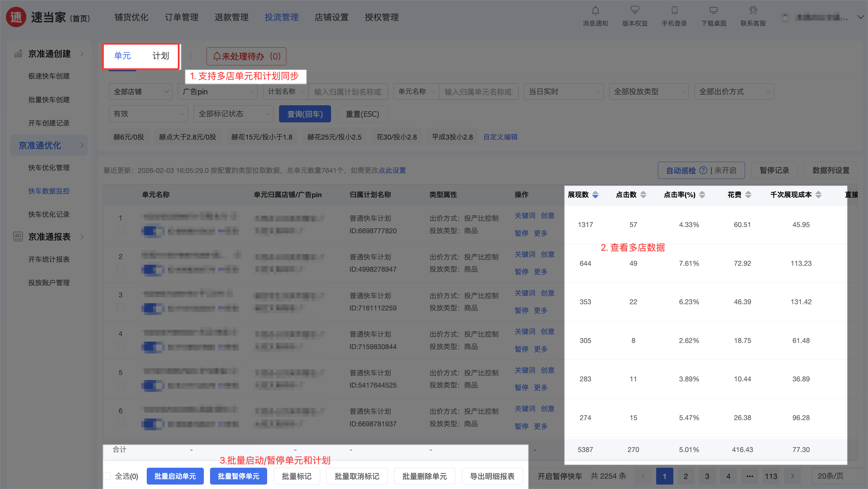Click the 手机登录 phone icon
This screenshot has height=489, width=868.
coord(674,11)
